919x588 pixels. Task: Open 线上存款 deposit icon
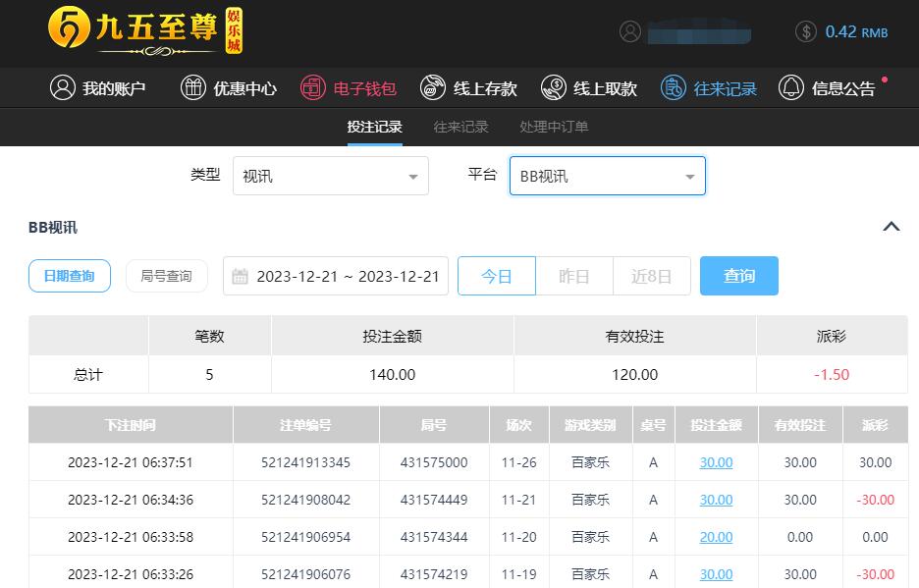(433, 88)
